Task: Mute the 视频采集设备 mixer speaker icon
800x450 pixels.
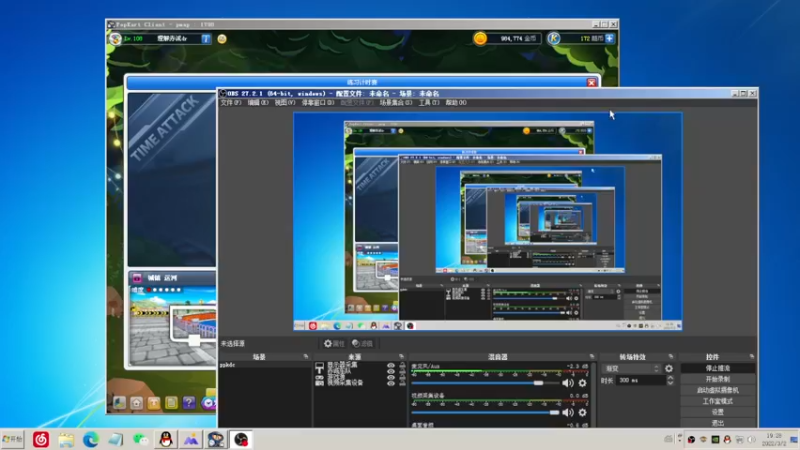Action: coord(567,412)
